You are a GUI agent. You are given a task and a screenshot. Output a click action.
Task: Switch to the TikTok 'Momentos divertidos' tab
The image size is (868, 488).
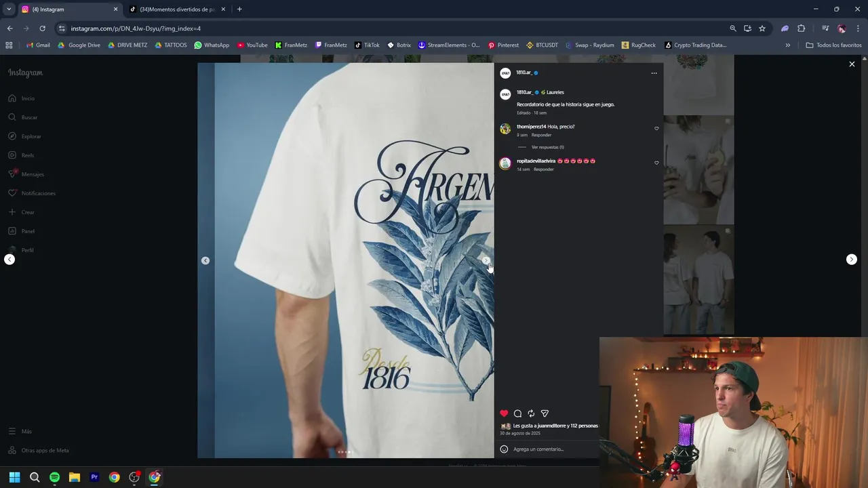click(176, 9)
